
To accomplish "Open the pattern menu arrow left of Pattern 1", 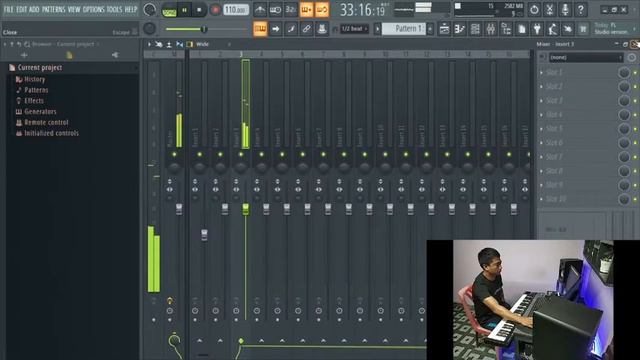I will click(377, 29).
